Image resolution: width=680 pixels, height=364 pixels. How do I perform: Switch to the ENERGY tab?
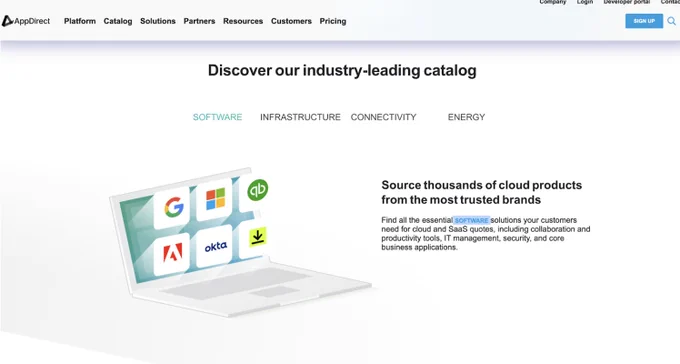coord(466,117)
